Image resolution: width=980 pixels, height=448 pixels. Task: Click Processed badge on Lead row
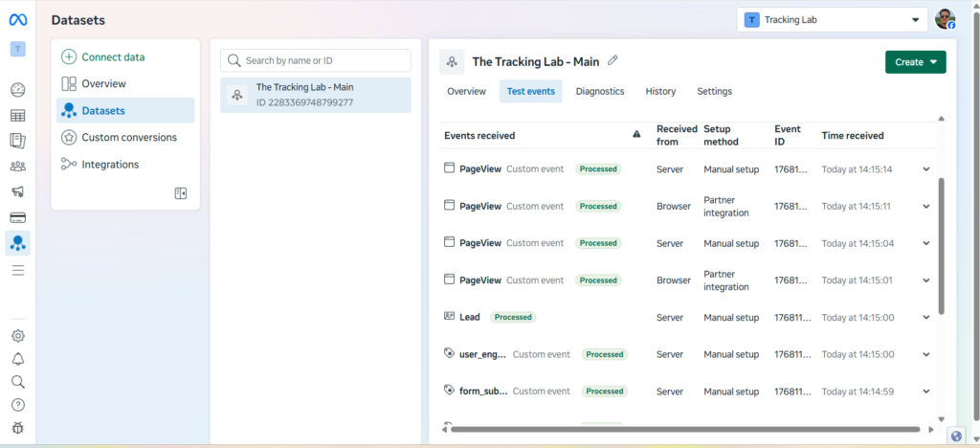click(x=513, y=318)
